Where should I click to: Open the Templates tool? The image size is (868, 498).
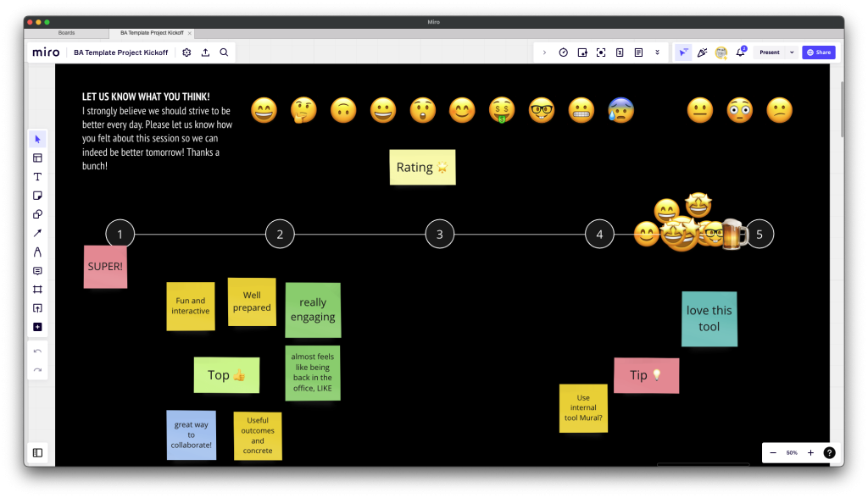37,158
